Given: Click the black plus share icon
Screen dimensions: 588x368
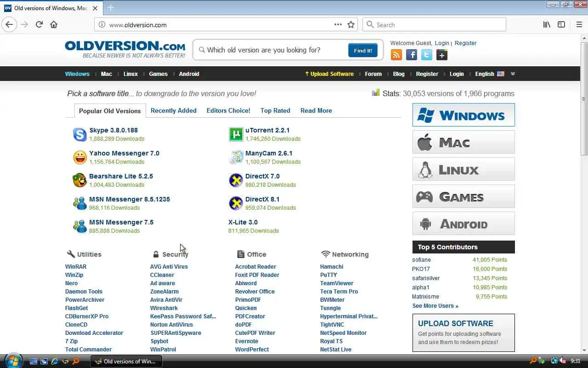Looking at the screenshot, I should [442, 55].
